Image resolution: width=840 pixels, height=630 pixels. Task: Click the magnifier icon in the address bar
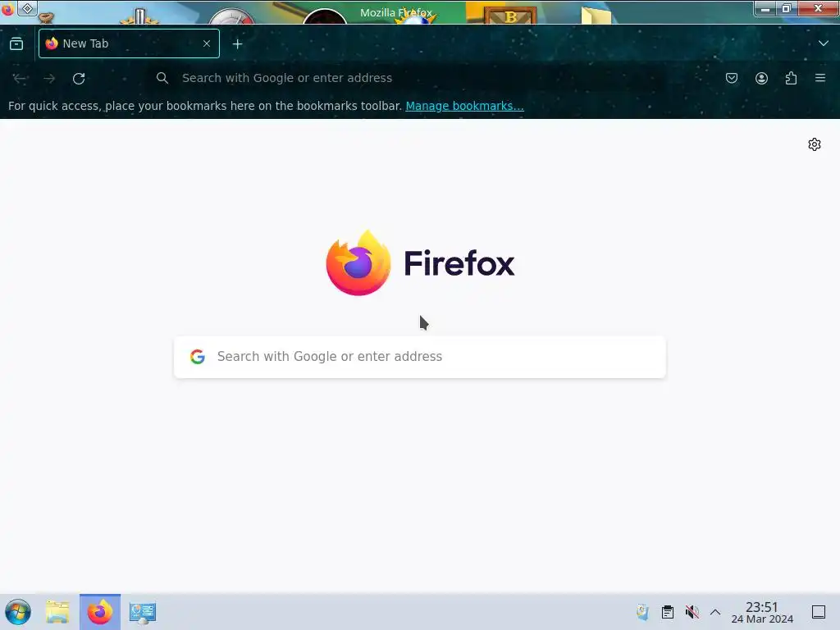pos(162,78)
